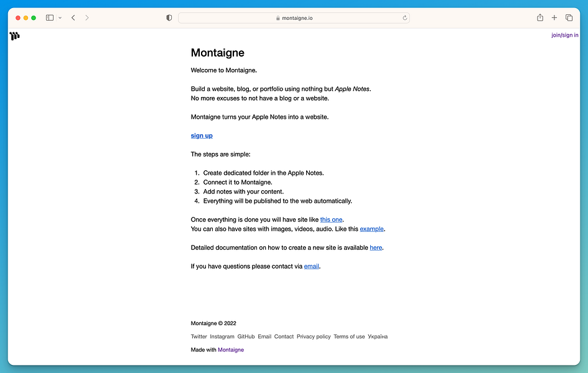Click the Contact footer link
This screenshot has height=373, width=588.
pos(284,336)
